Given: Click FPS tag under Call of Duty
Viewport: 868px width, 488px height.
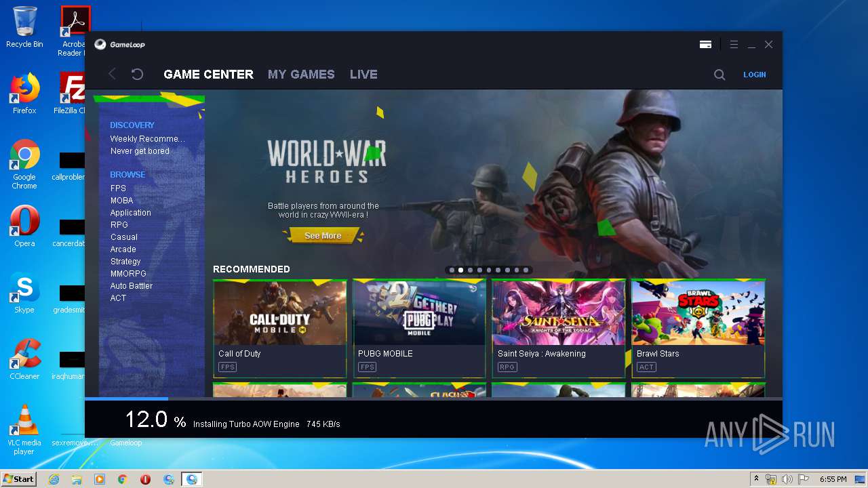Looking at the screenshot, I should click(227, 367).
